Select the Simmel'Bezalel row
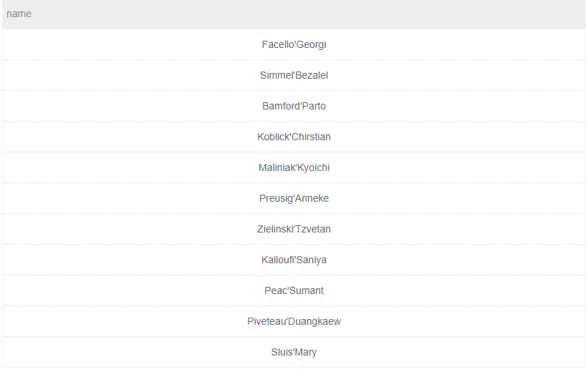Image resolution: width=588 pixels, height=372 pixels. pyautogui.click(x=294, y=75)
